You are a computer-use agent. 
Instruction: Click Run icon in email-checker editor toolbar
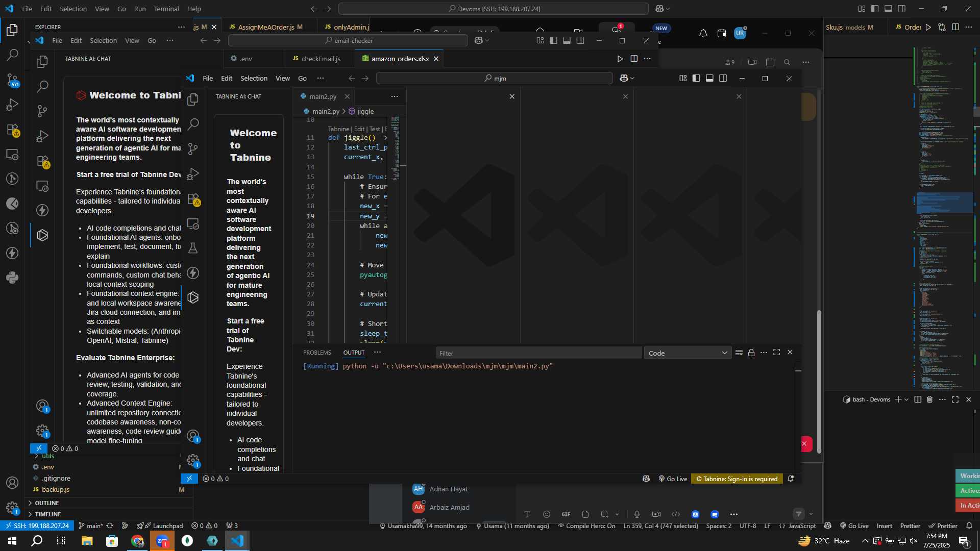pyautogui.click(x=620, y=59)
